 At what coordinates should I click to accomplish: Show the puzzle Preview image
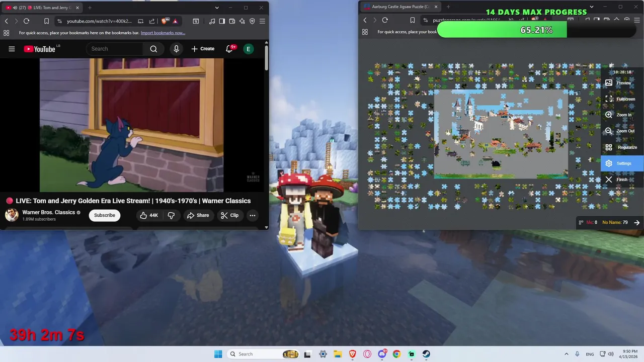622,83
